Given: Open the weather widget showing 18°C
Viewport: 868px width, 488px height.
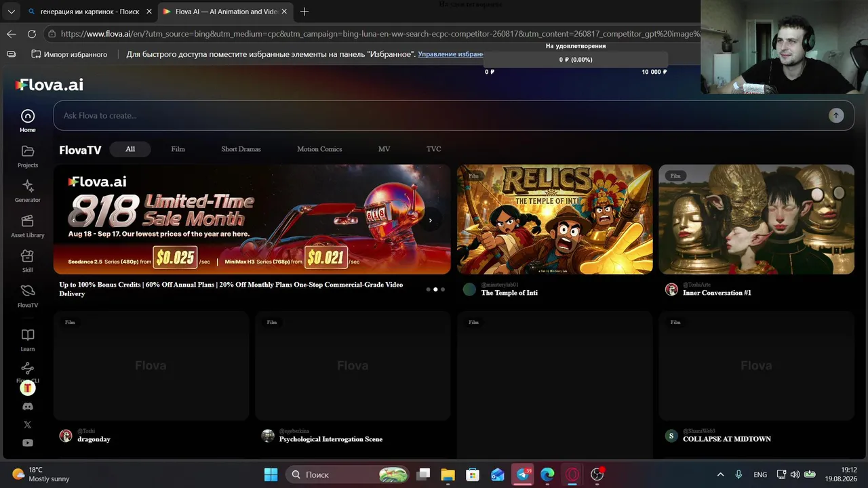Looking at the screenshot, I should point(41,474).
